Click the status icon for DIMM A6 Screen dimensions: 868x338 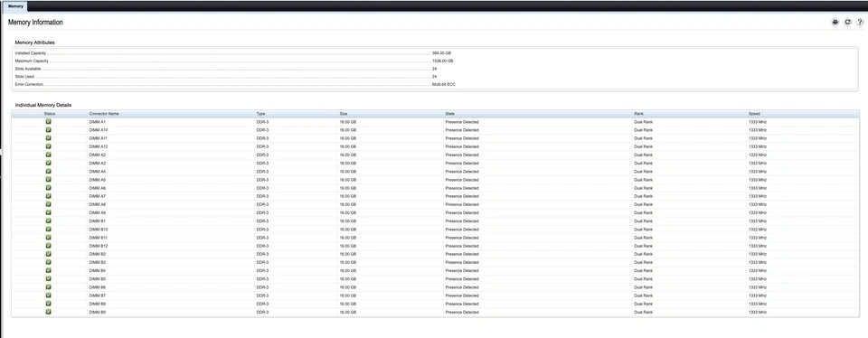49,188
